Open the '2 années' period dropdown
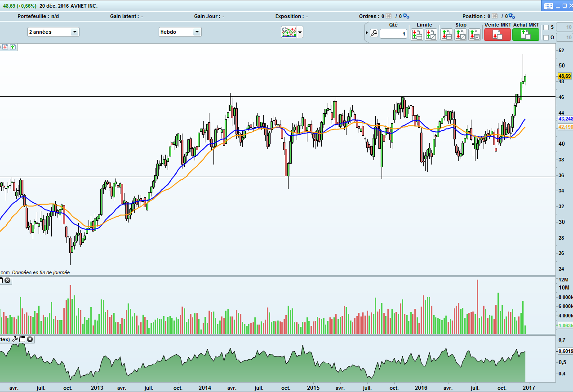Screen dimensions: 573x392 (x=75, y=32)
